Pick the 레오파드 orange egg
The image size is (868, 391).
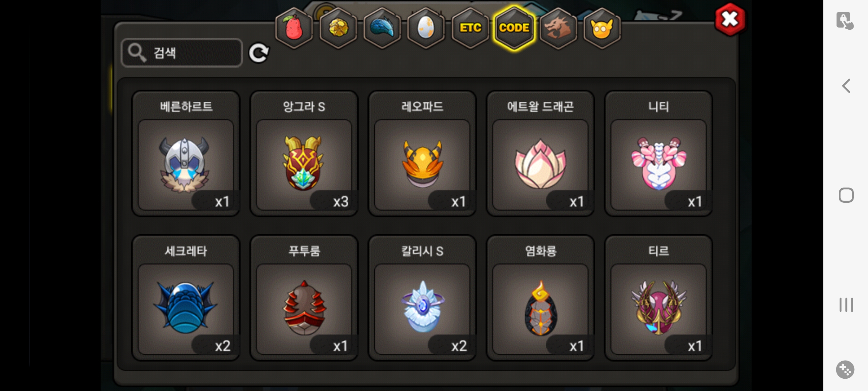click(x=422, y=154)
